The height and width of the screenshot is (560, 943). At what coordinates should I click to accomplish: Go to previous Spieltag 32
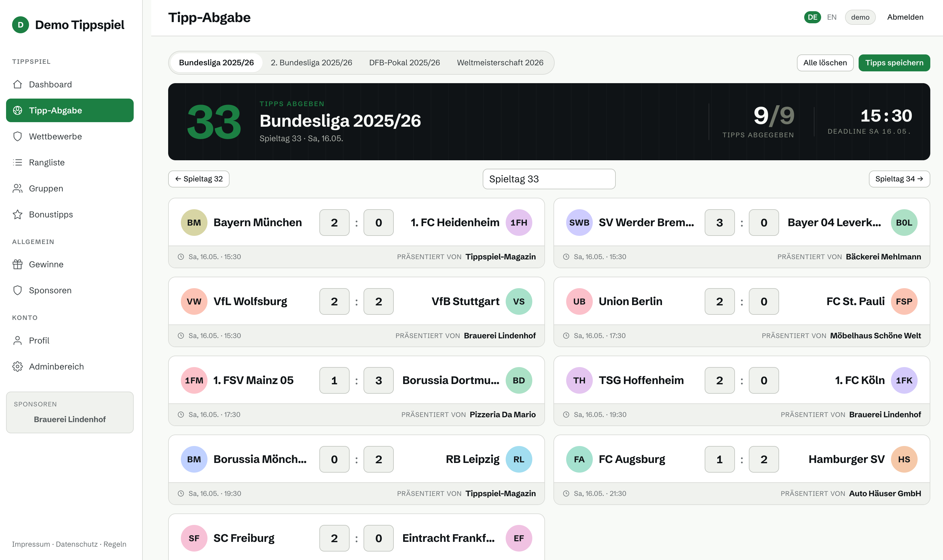coord(199,179)
